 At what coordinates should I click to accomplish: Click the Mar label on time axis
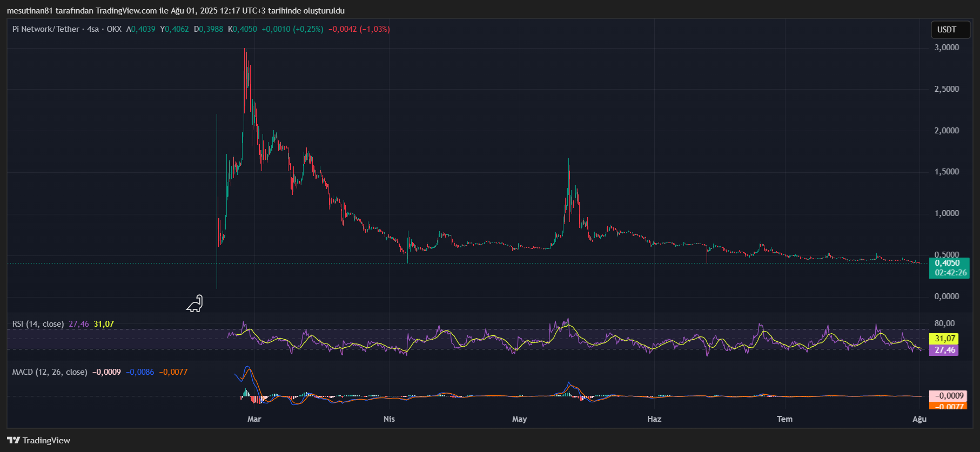point(254,419)
